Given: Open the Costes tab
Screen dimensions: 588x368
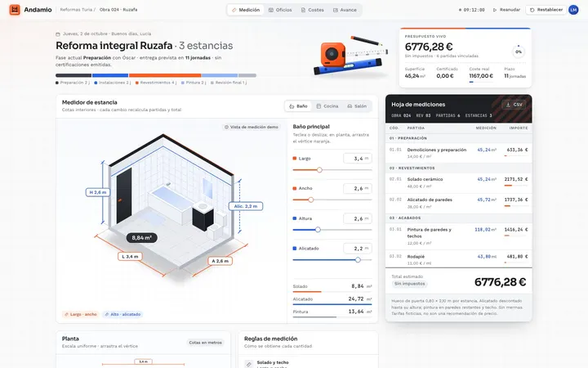Looking at the screenshot, I should point(312,10).
